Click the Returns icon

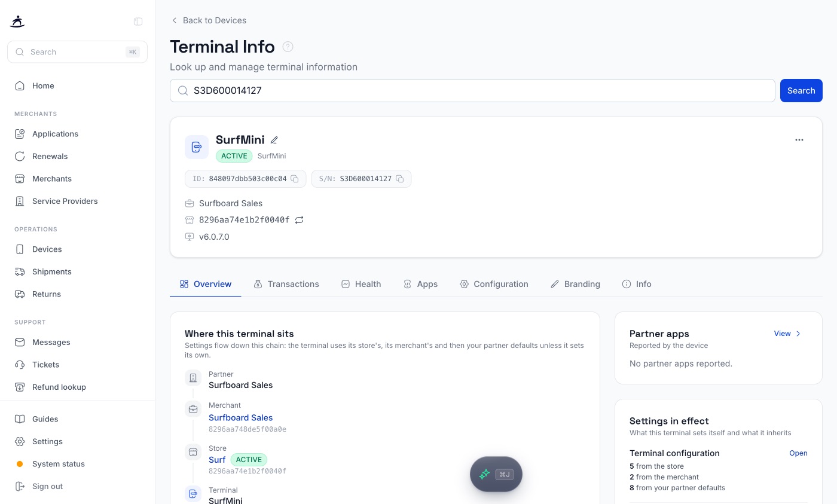tap(20, 294)
